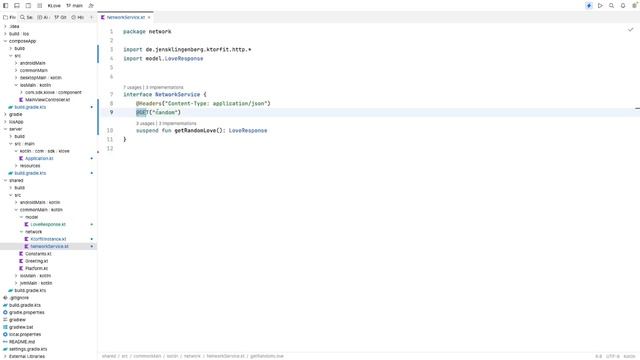Add a new panel tab with plus

click(91, 18)
